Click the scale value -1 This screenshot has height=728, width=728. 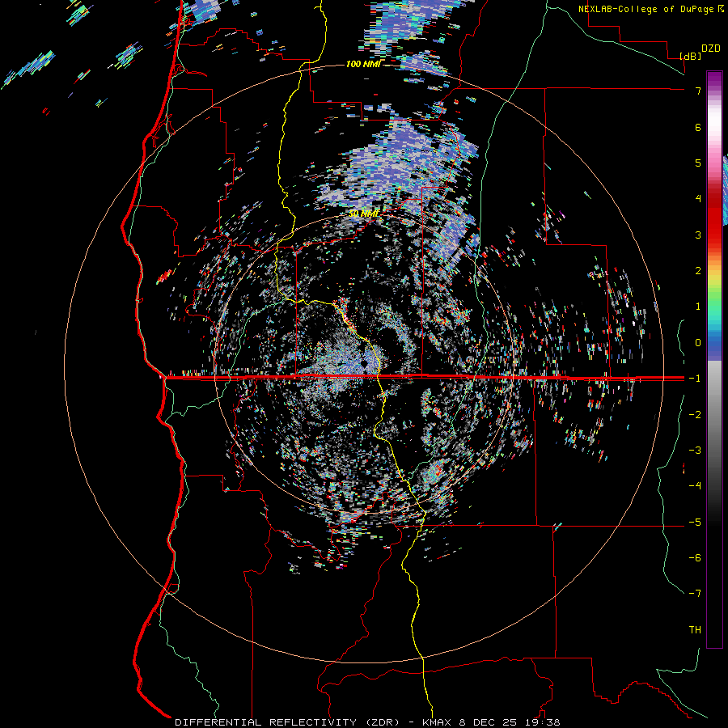coord(695,379)
